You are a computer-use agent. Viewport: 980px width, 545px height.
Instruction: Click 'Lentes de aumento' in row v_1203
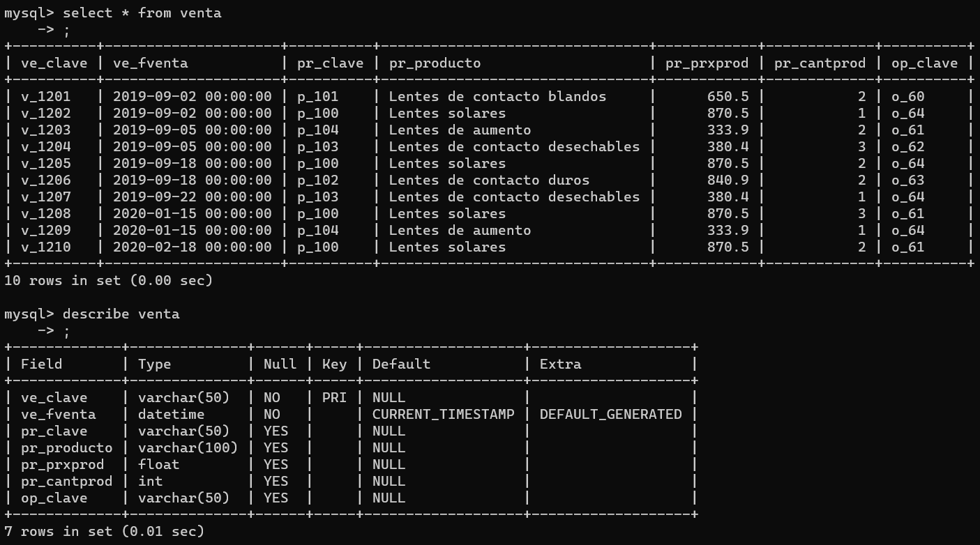pos(460,130)
